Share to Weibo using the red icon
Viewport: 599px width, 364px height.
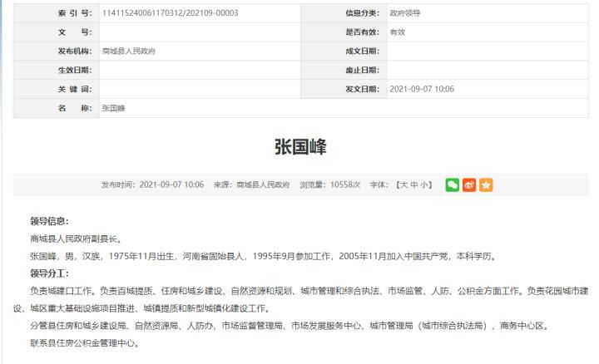469,185
